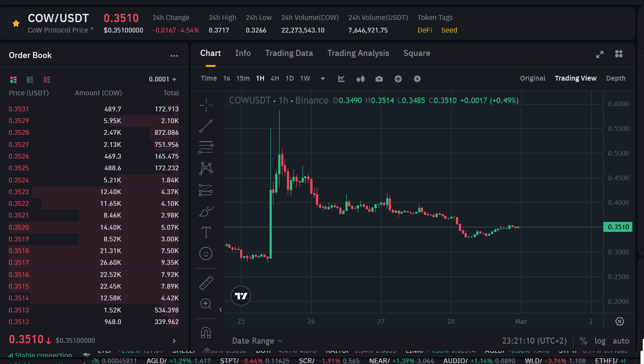Select the 1H chart interval

[260, 78]
